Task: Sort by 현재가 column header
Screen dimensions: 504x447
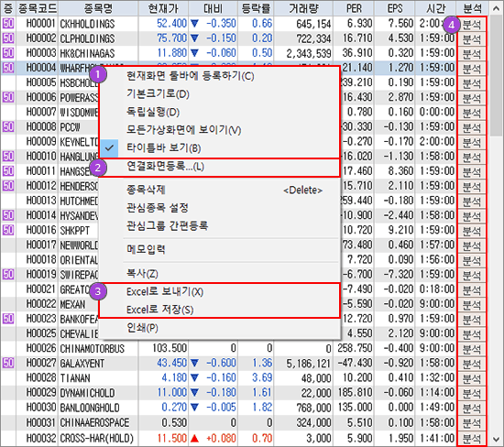Action: click(x=163, y=8)
